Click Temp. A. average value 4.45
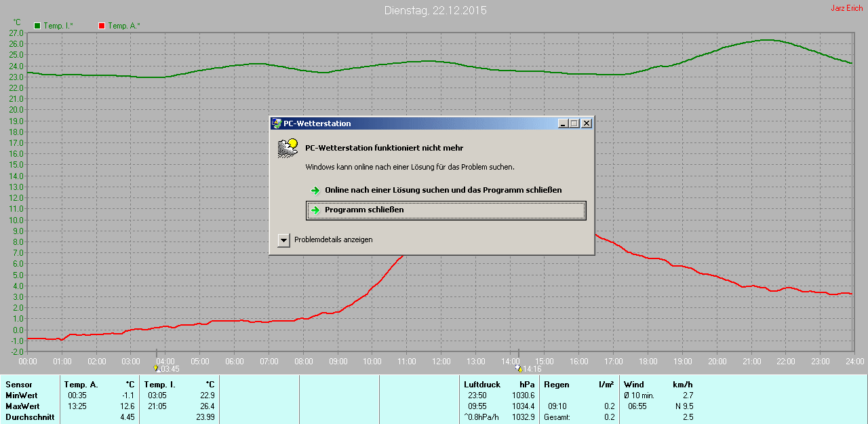 tap(127, 417)
